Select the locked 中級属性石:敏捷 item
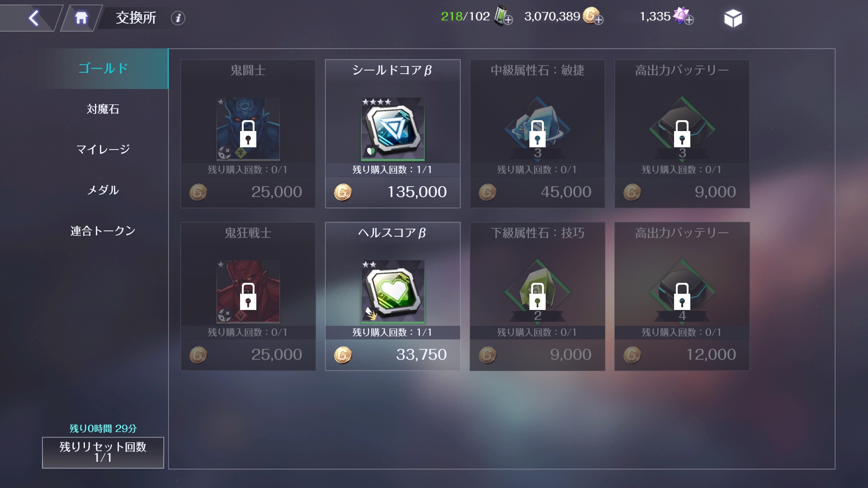This screenshot has width=868, height=488. tap(537, 134)
